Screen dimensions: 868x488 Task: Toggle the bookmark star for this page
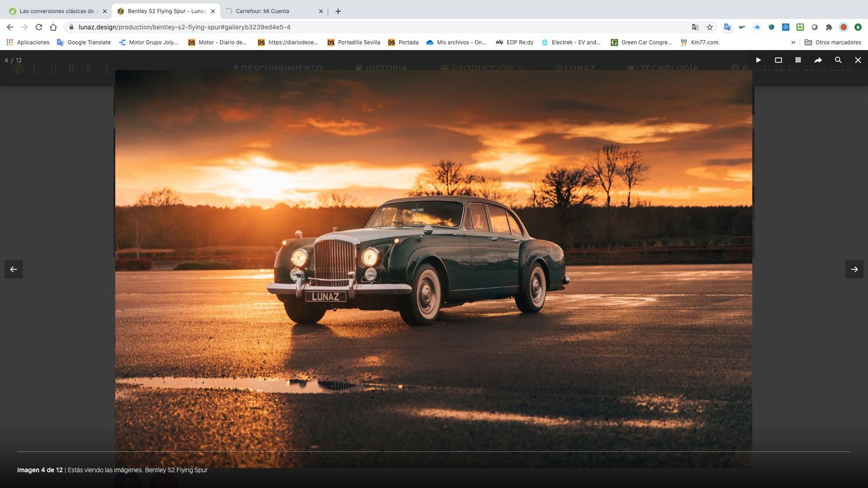click(709, 27)
